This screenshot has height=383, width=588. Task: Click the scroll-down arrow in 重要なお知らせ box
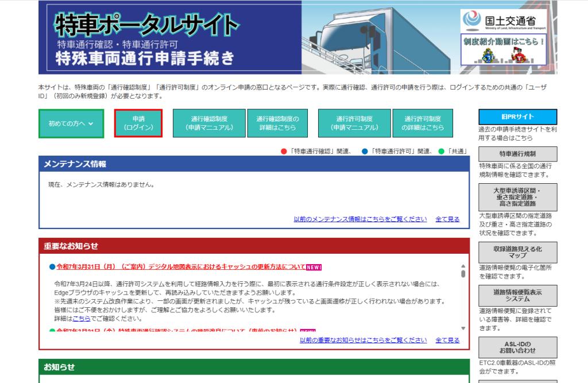click(x=463, y=328)
